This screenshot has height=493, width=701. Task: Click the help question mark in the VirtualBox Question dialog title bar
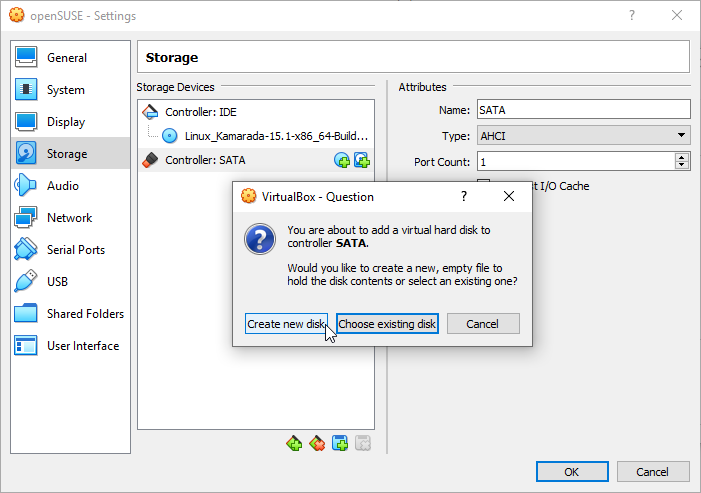click(464, 197)
